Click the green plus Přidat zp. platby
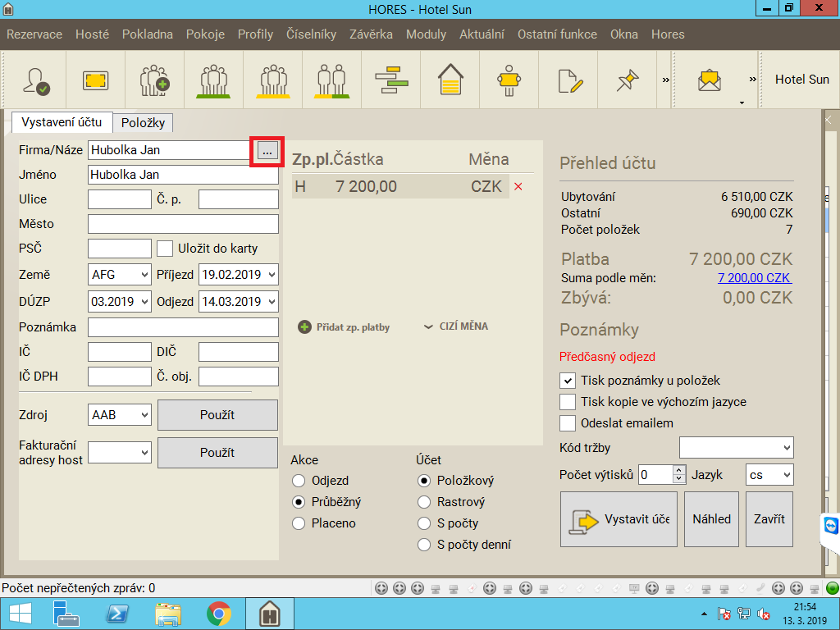The image size is (840, 630). [305, 326]
